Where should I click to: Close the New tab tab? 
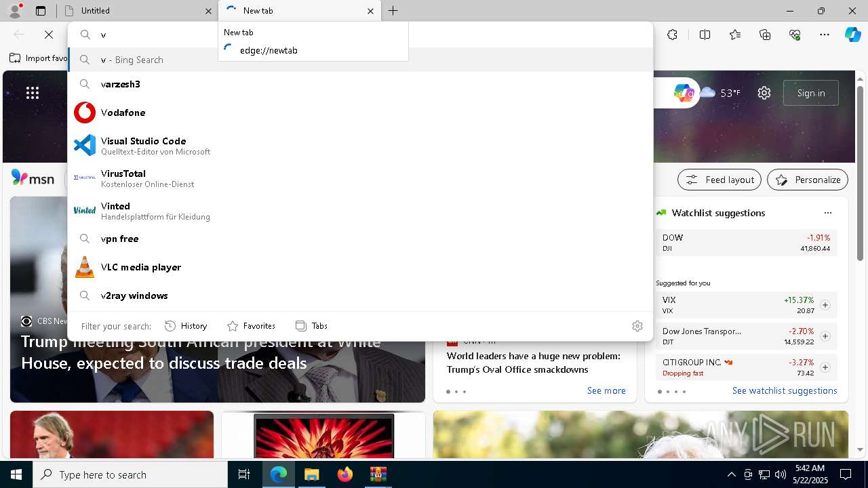(370, 11)
